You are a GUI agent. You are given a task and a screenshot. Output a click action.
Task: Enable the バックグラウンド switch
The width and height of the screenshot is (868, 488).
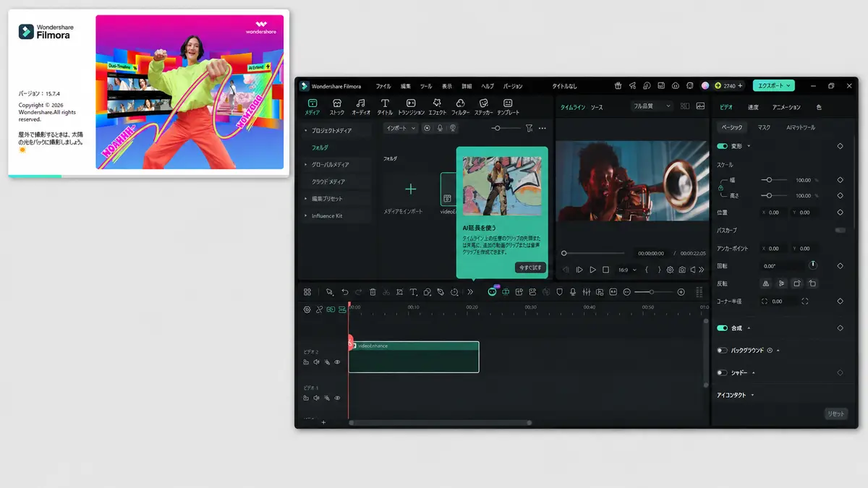(x=722, y=351)
